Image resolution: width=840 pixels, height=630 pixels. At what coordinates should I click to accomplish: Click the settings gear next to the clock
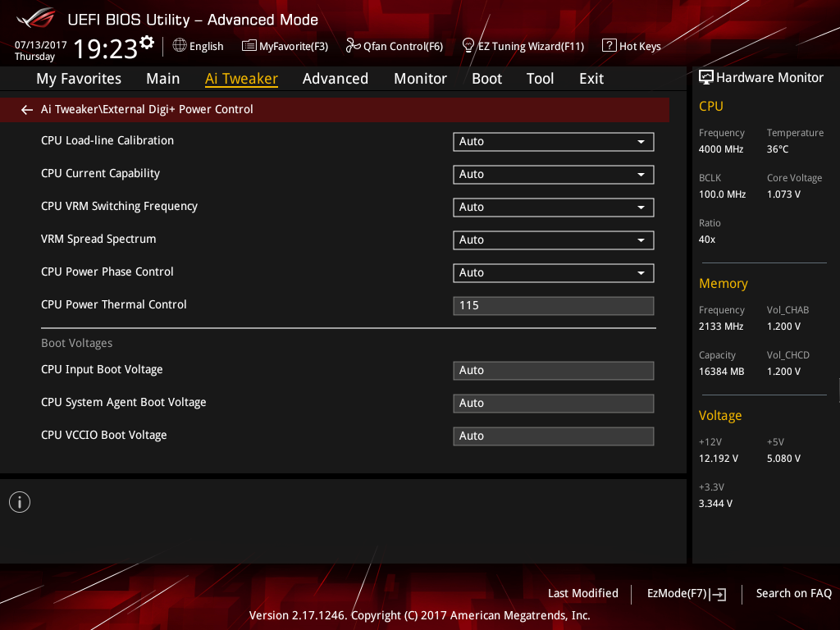coord(147,43)
